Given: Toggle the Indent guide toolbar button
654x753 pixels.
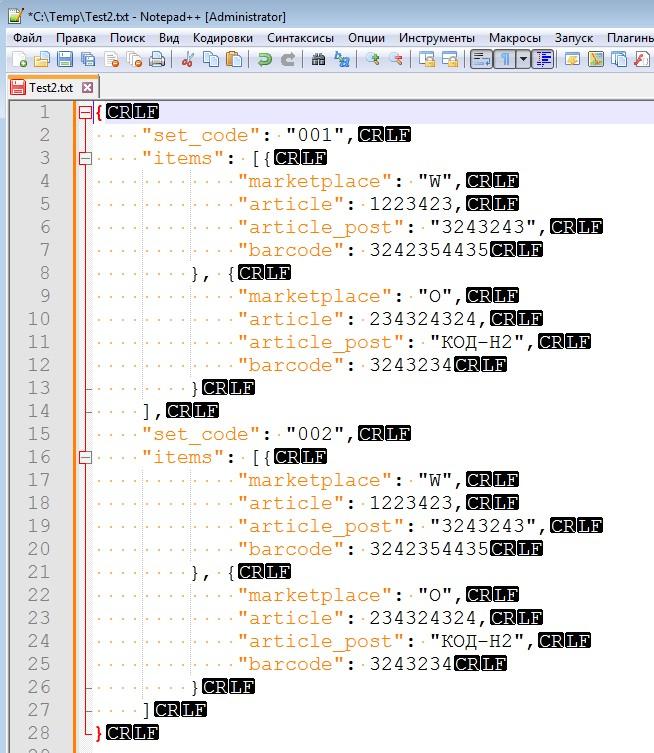Looking at the screenshot, I should click(544, 60).
